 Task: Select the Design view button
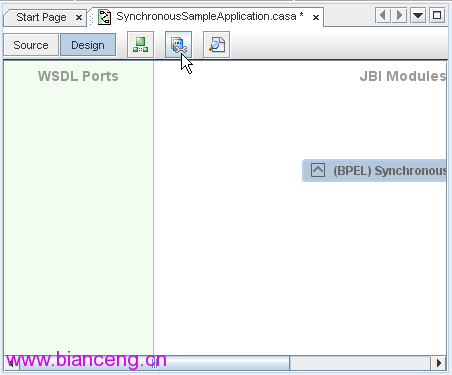[88, 45]
